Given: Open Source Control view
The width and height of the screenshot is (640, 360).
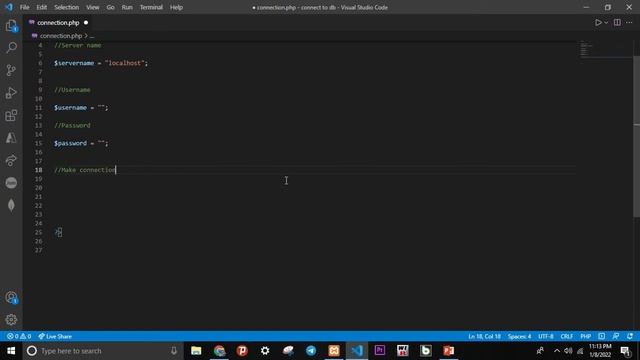Looking at the screenshot, I should coord(11,70).
